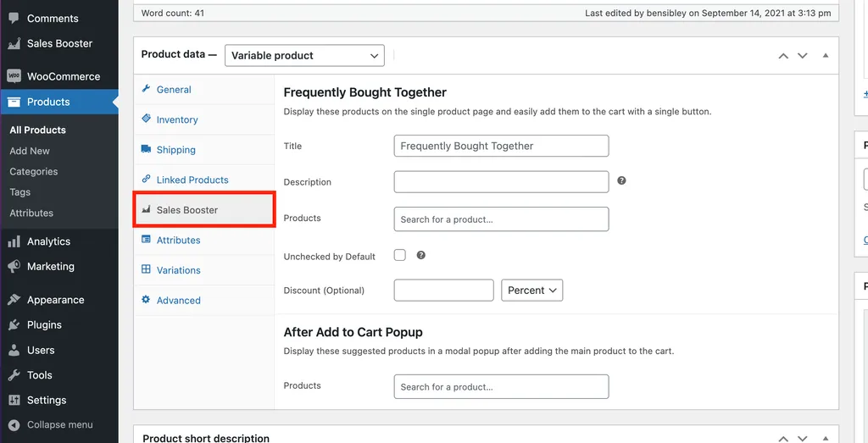This screenshot has width=868, height=443.
Task: Click the help icon beside Description field
Action: pos(621,180)
